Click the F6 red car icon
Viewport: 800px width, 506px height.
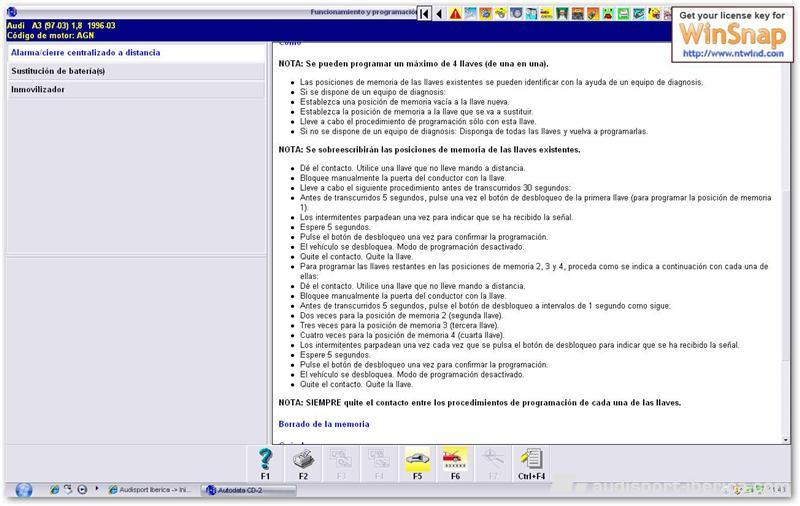455,463
